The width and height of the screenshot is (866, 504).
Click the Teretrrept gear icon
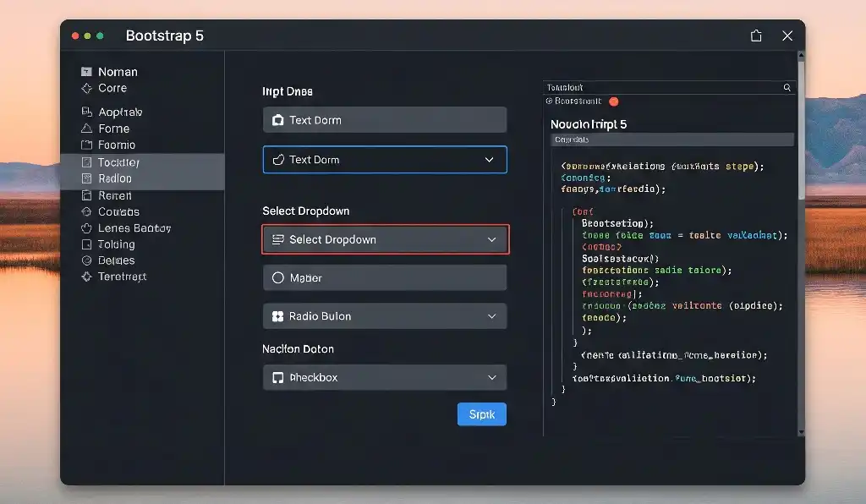click(x=86, y=277)
